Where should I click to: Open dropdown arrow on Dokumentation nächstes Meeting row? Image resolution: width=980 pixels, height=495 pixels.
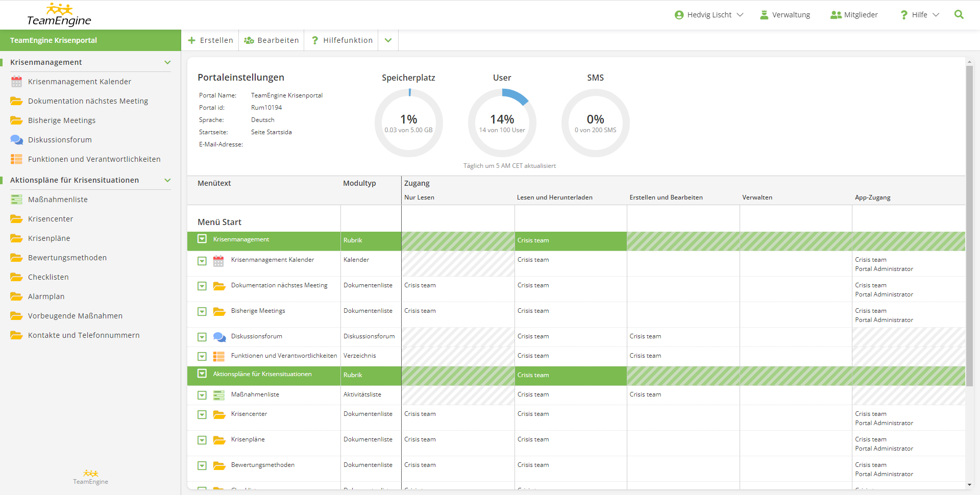[x=202, y=286]
